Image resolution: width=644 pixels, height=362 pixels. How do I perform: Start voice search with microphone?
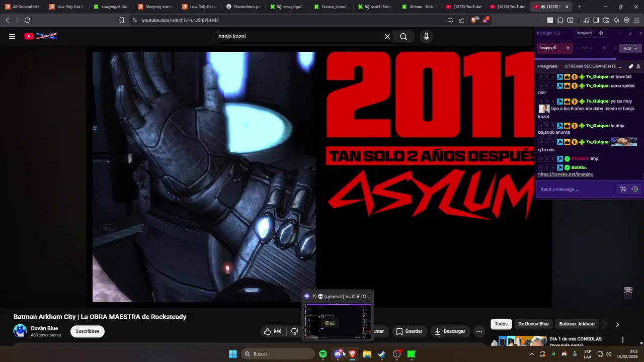click(426, 36)
